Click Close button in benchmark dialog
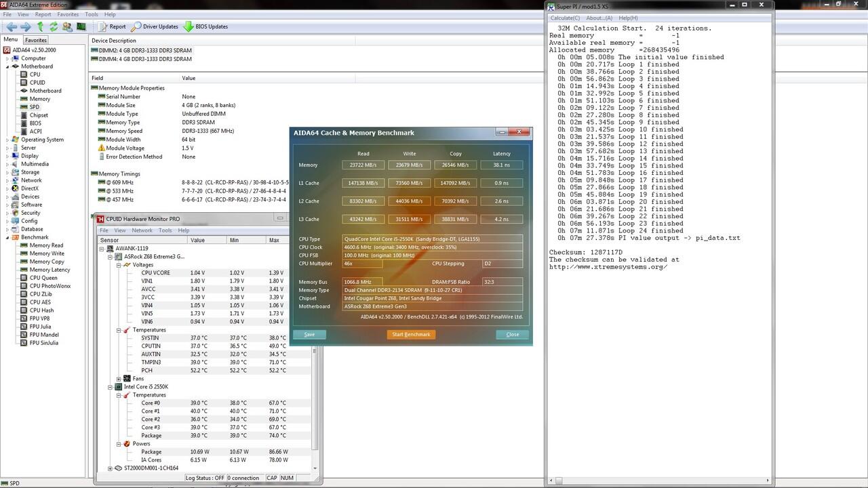The width and height of the screenshot is (868, 488). click(512, 334)
